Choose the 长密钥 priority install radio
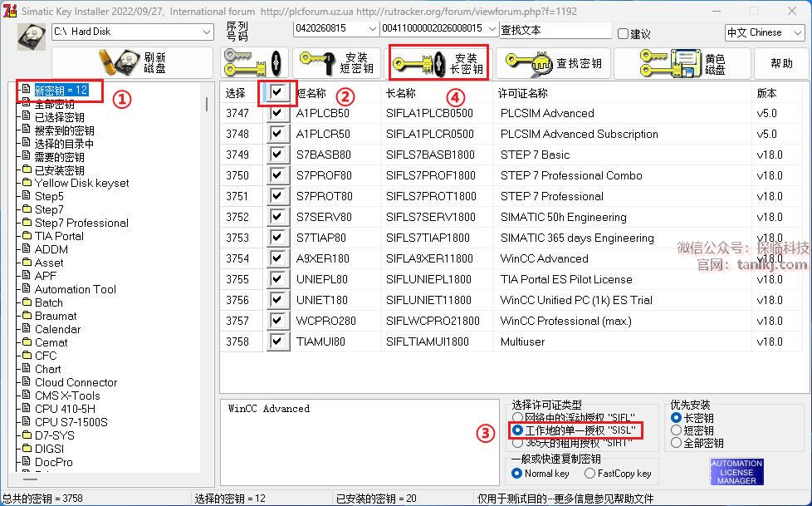The image size is (812, 506). [x=676, y=417]
